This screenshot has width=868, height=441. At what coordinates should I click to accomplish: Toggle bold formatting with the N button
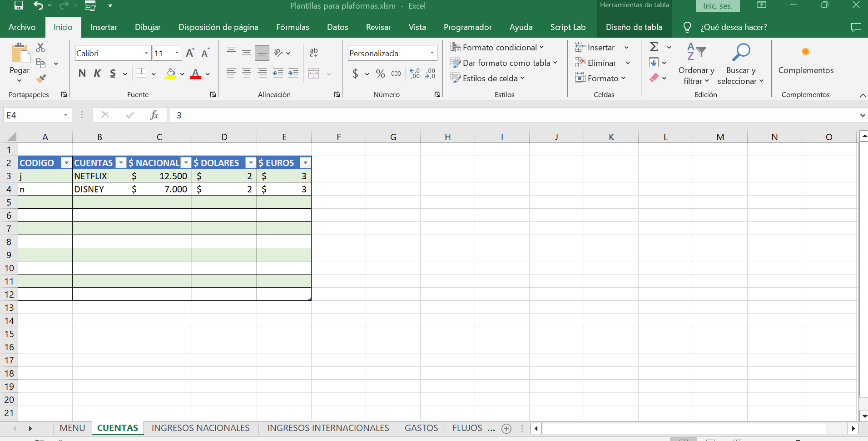point(82,73)
